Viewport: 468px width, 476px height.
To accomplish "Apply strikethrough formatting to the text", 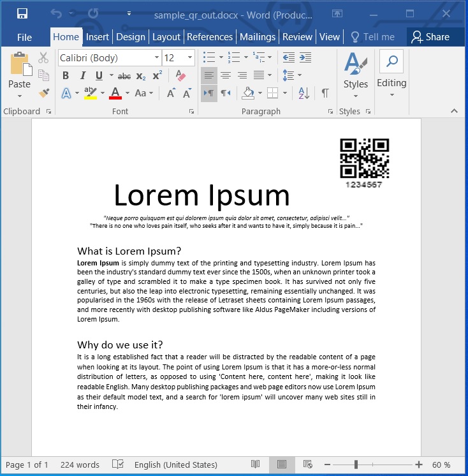I will click(x=124, y=76).
